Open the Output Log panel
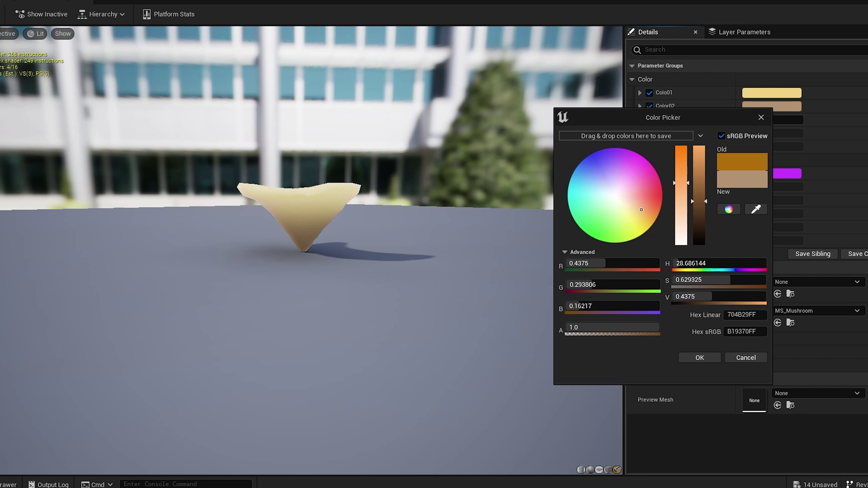Screen dimensions: 868x488 [x=49, y=484]
